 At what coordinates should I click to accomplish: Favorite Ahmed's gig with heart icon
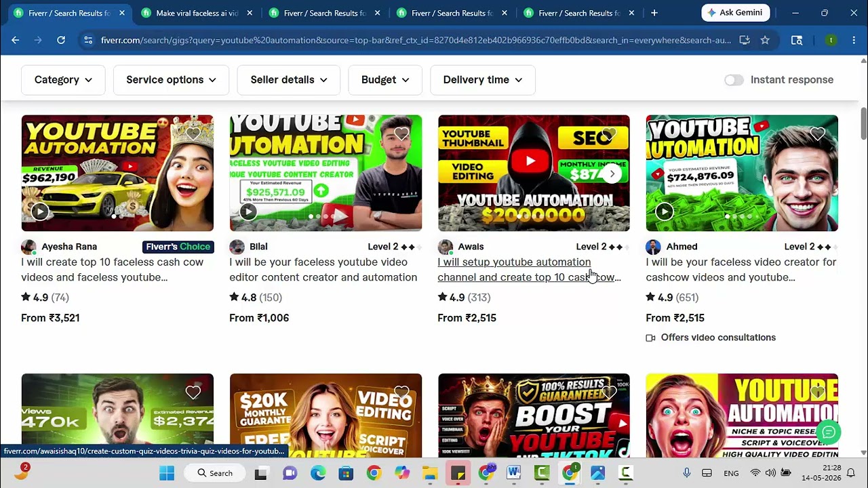[x=818, y=134]
